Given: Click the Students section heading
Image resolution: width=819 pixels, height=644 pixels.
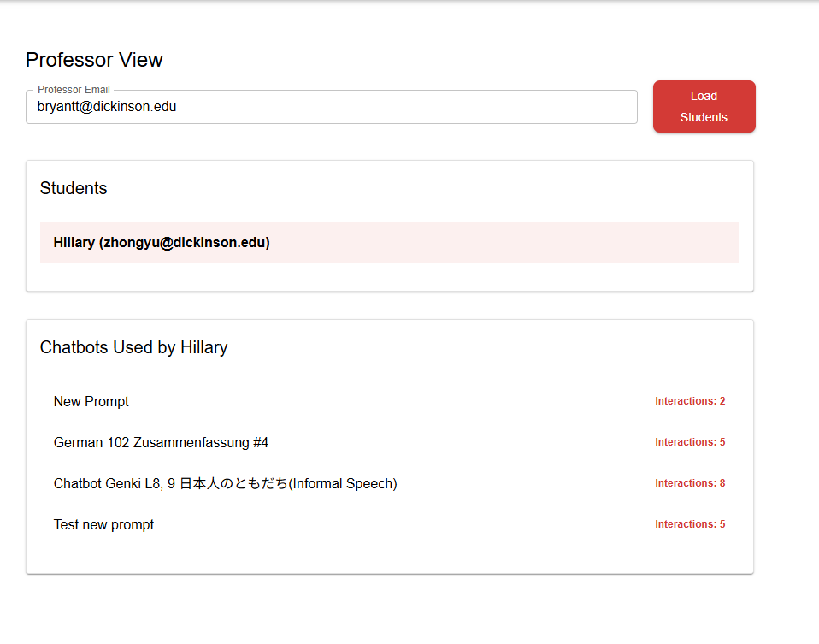Looking at the screenshot, I should coord(74,188).
